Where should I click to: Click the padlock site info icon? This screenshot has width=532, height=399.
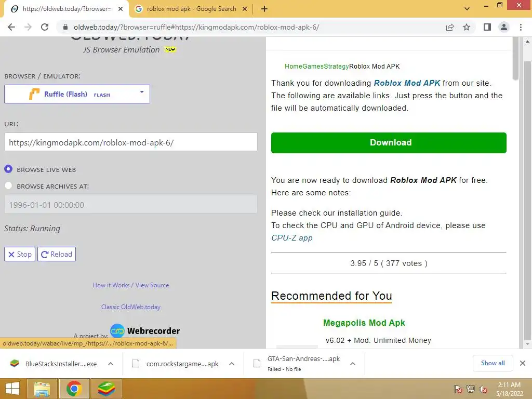click(x=65, y=27)
